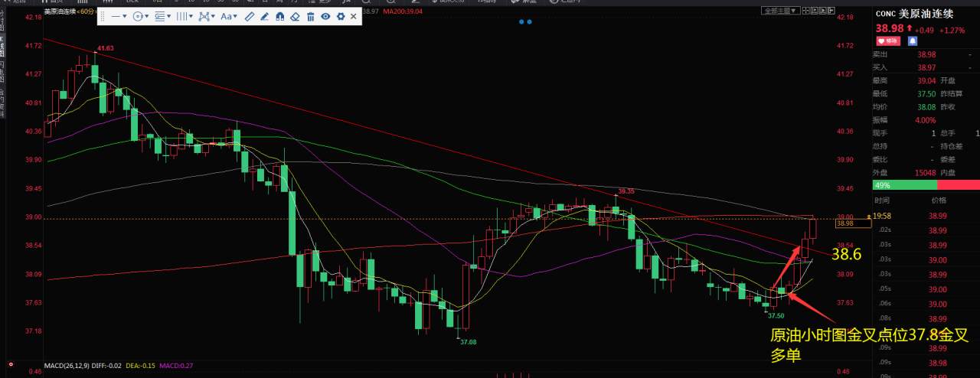The height and width of the screenshot is (378, 980).
Task: Toggle the magnet snap tool
Action: click(279, 16)
